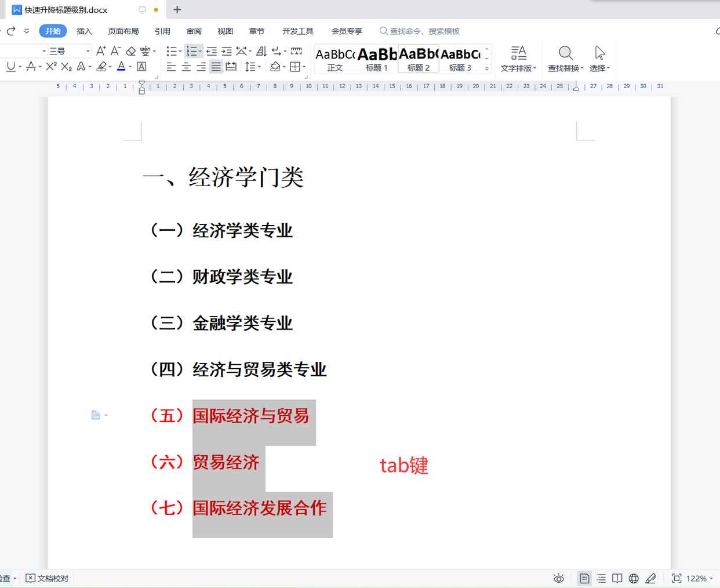Click the increase indent icon

pyautogui.click(x=227, y=52)
